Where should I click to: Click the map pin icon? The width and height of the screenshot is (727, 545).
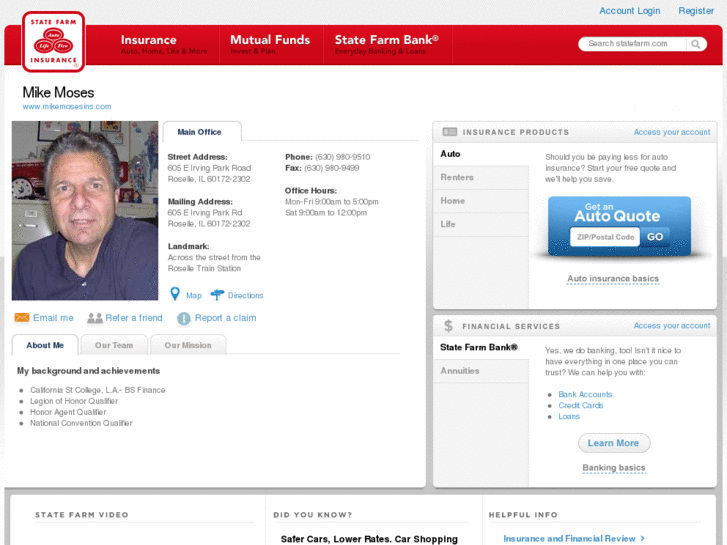click(x=175, y=294)
